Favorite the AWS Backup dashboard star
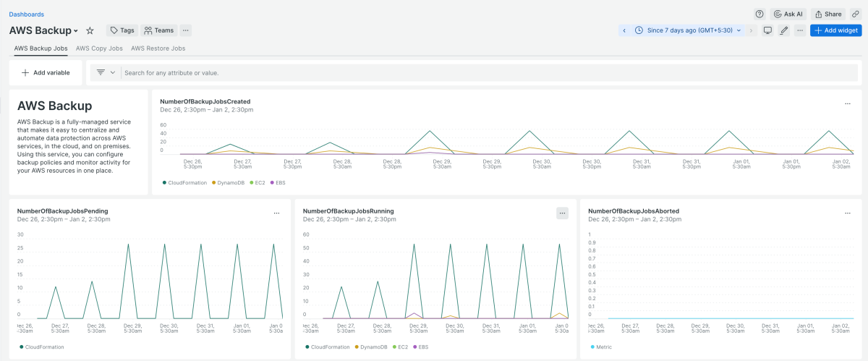 point(90,30)
